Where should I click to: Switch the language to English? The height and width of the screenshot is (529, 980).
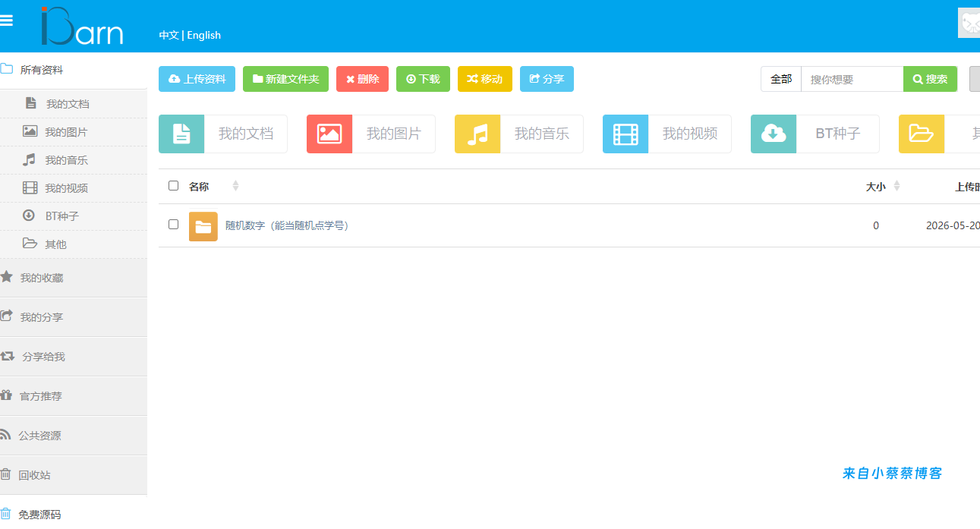(x=204, y=35)
